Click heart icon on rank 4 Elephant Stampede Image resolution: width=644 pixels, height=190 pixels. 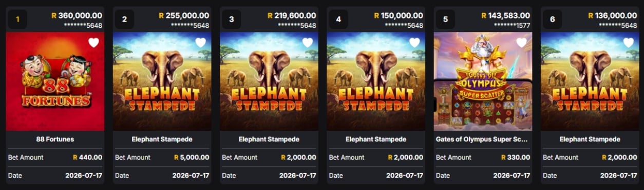click(x=414, y=43)
